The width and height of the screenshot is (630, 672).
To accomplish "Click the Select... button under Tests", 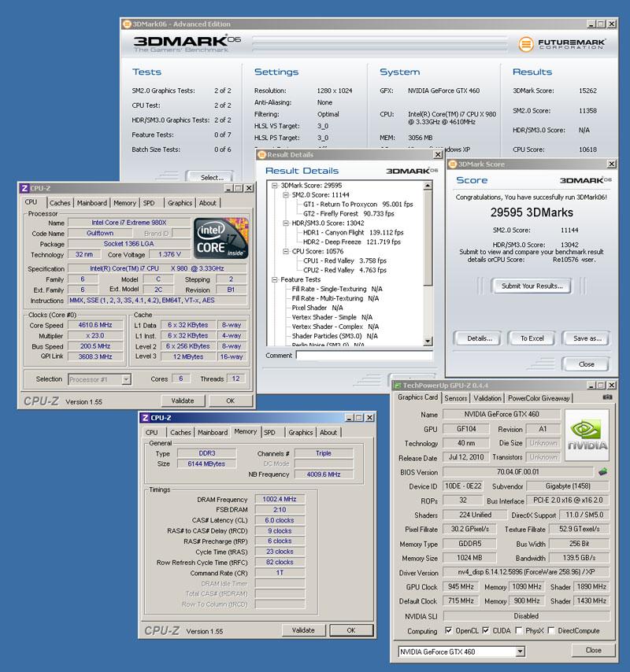I will tap(212, 177).
